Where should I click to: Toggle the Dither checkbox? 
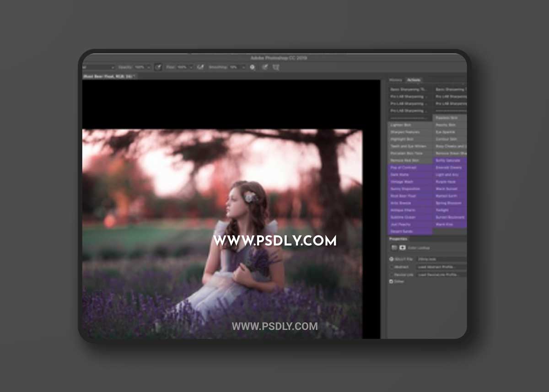391,281
